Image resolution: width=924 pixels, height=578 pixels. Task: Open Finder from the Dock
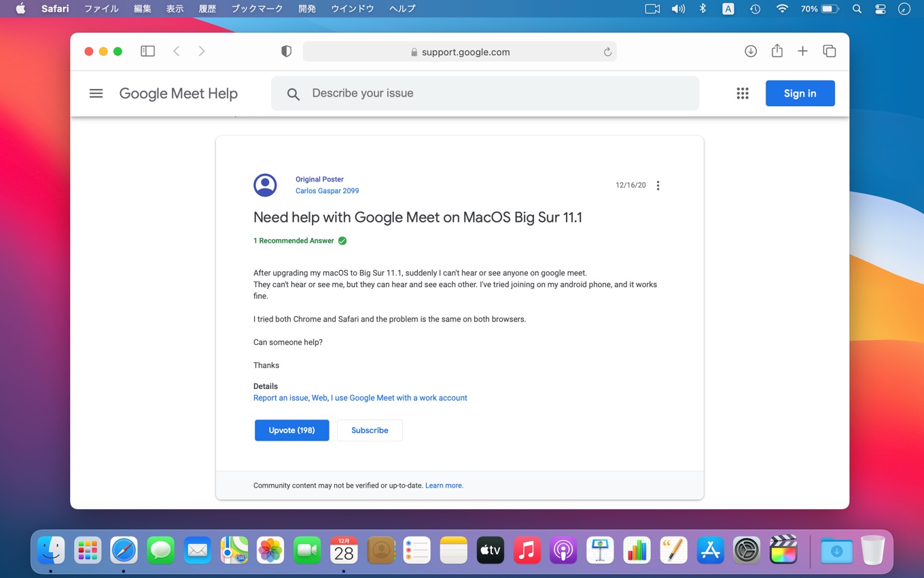(x=51, y=550)
